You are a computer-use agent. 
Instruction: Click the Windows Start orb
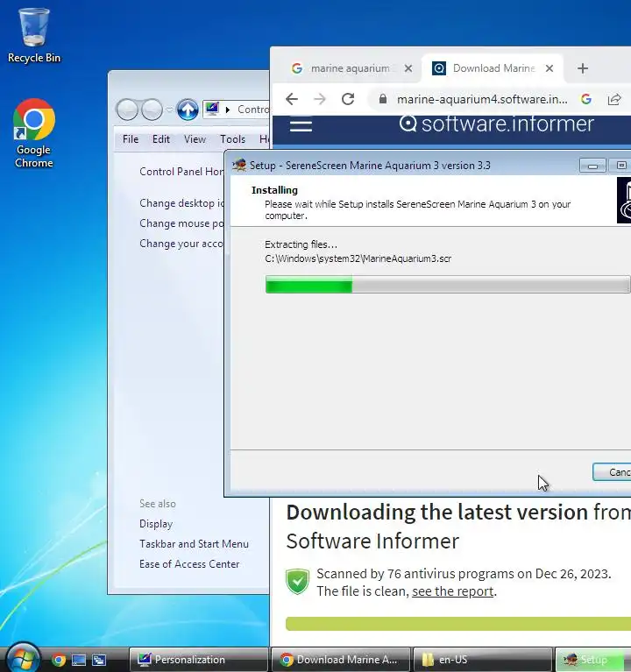tap(23, 659)
